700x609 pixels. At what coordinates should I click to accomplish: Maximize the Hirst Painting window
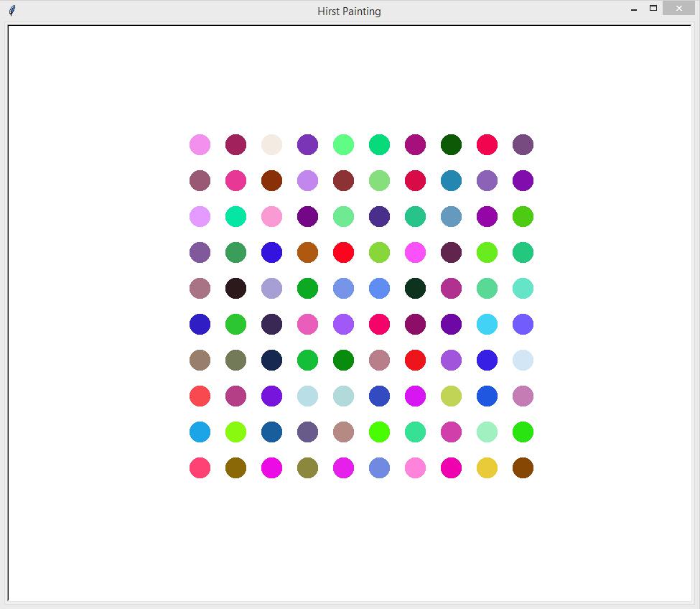coord(654,8)
